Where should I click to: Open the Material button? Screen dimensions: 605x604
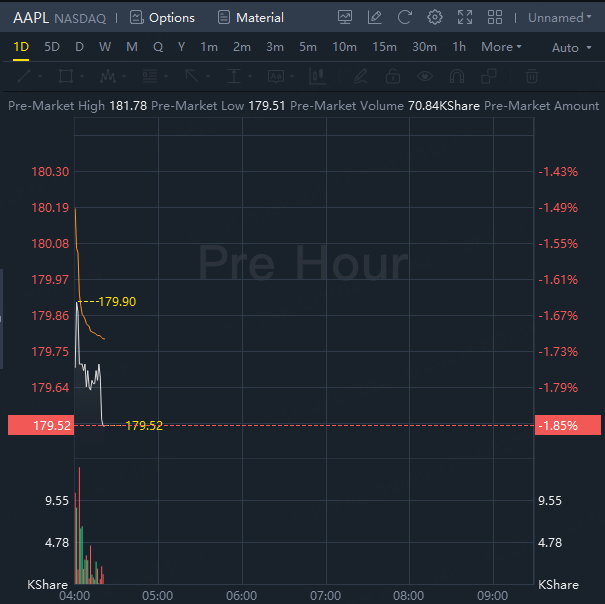(x=250, y=17)
